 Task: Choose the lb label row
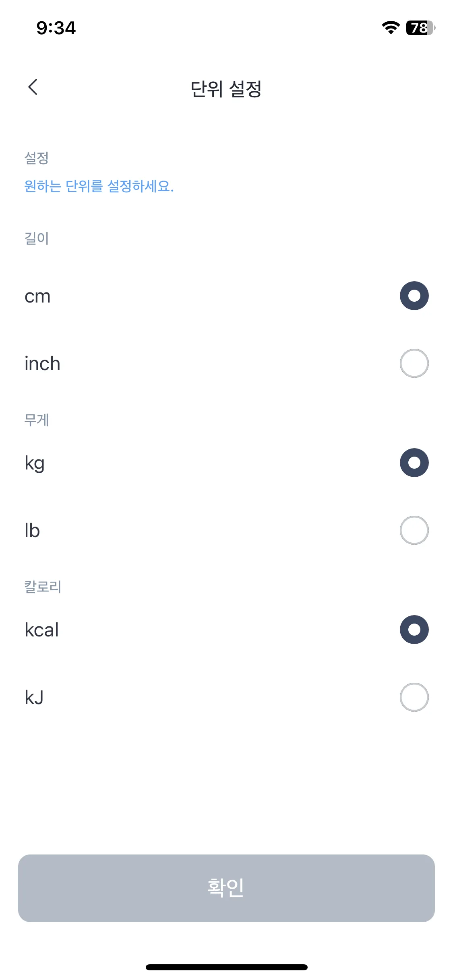pos(226,530)
